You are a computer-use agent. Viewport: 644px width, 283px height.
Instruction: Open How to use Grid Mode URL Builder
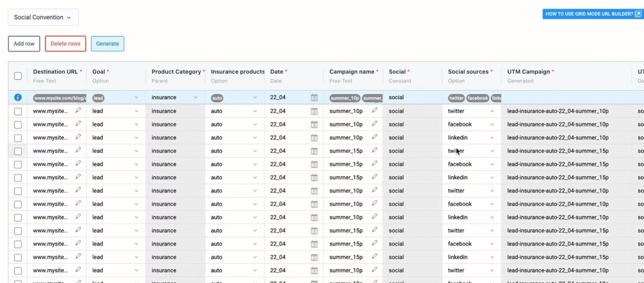click(x=593, y=14)
